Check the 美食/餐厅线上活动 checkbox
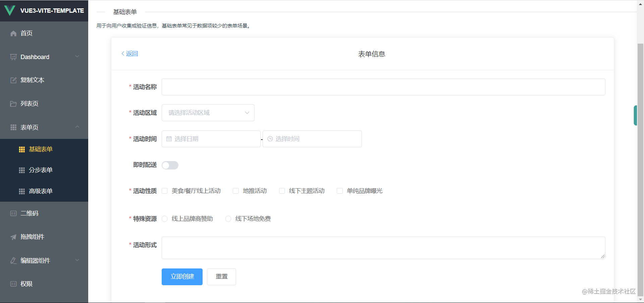Screen dimensions: 644x303 click(x=165, y=191)
